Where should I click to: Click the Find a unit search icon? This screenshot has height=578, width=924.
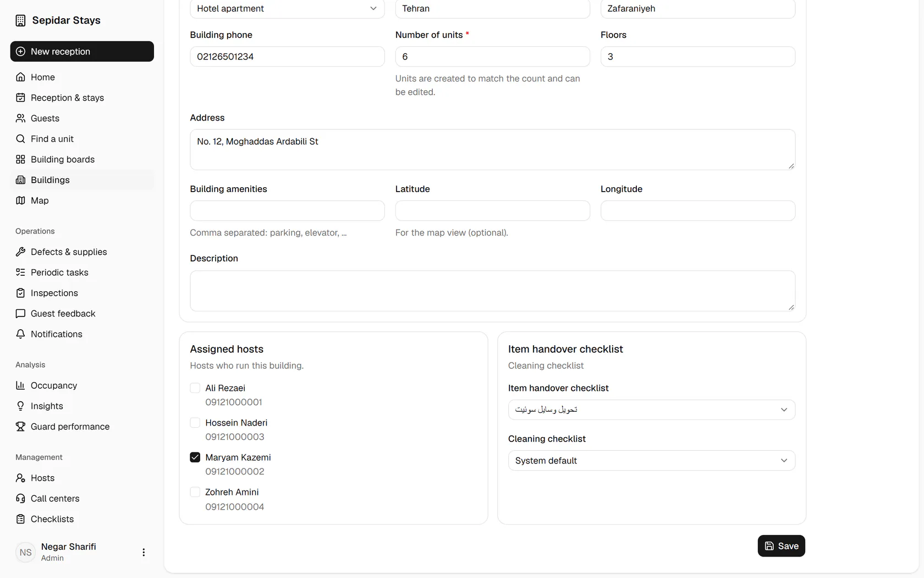tap(20, 139)
